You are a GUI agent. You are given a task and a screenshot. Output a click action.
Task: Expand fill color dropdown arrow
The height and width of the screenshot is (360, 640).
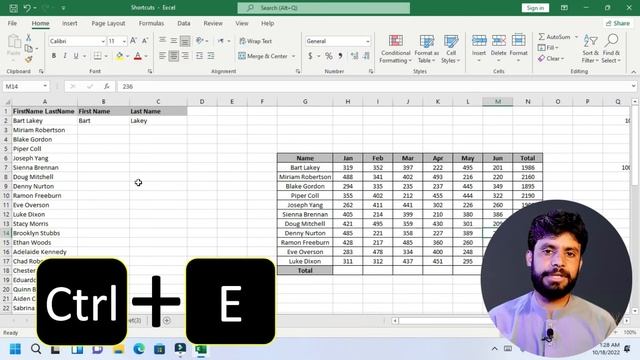[x=128, y=56]
